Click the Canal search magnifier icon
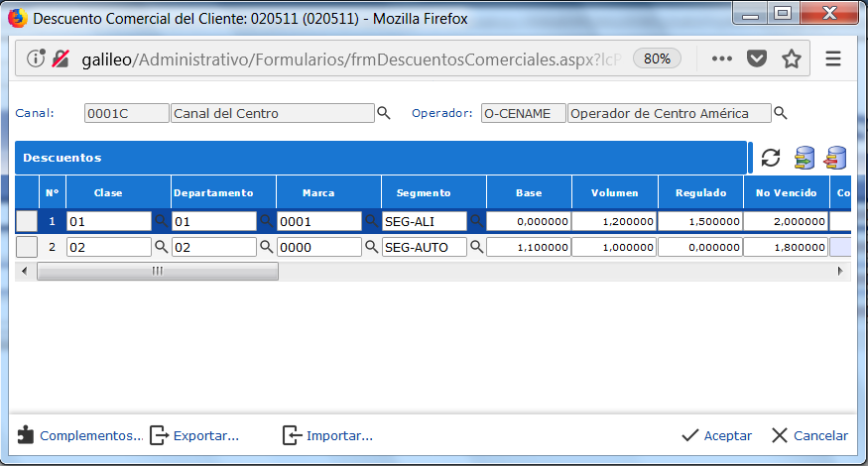This screenshot has width=868, height=466. [x=384, y=113]
